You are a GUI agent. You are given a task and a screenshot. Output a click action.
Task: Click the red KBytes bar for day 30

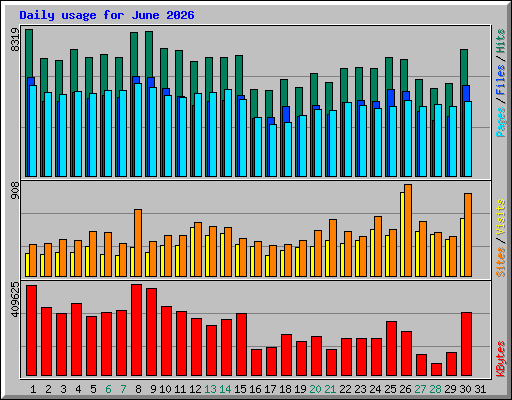pyautogui.click(x=466, y=344)
